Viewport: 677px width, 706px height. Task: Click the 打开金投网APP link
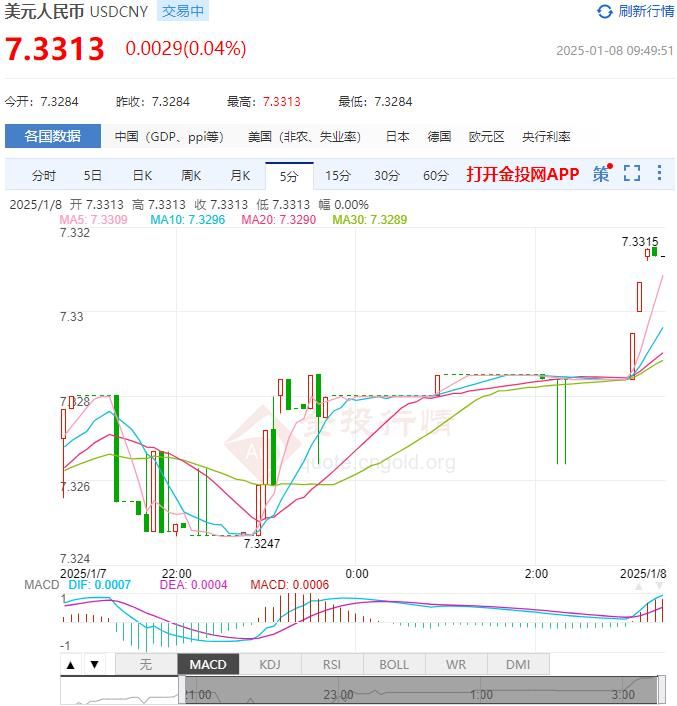pos(522,174)
